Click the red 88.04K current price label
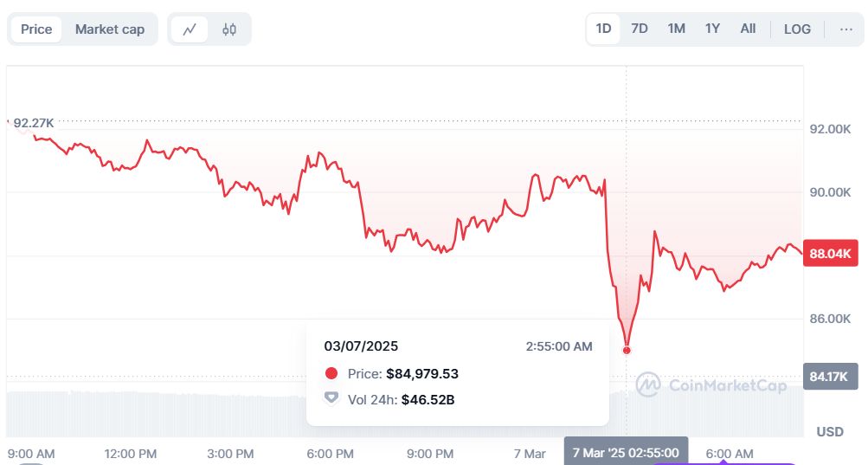Image resolution: width=868 pixels, height=465 pixels. click(x=830, y=254)
